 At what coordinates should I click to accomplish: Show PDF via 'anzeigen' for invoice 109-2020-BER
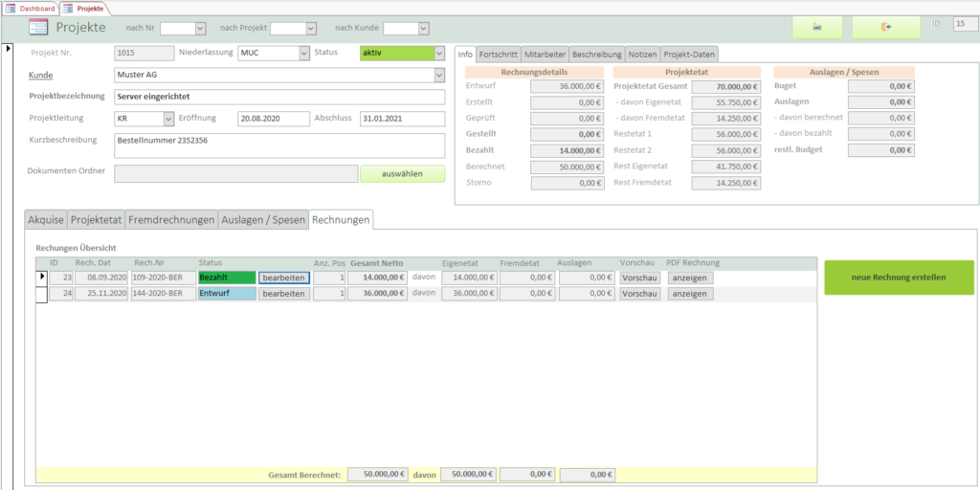pyautogui.click(x=690, y=278)
